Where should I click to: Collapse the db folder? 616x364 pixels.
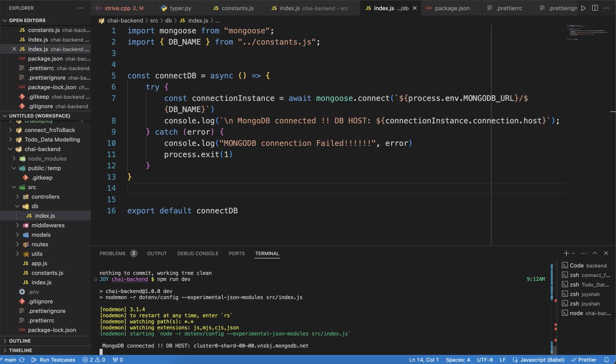click(45, 206)
